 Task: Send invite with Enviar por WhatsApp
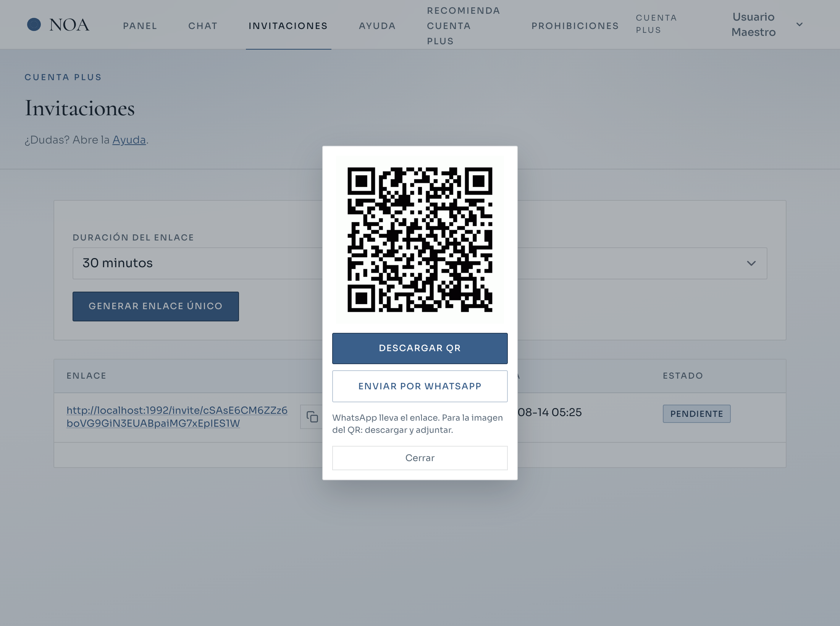coord(420,386)
